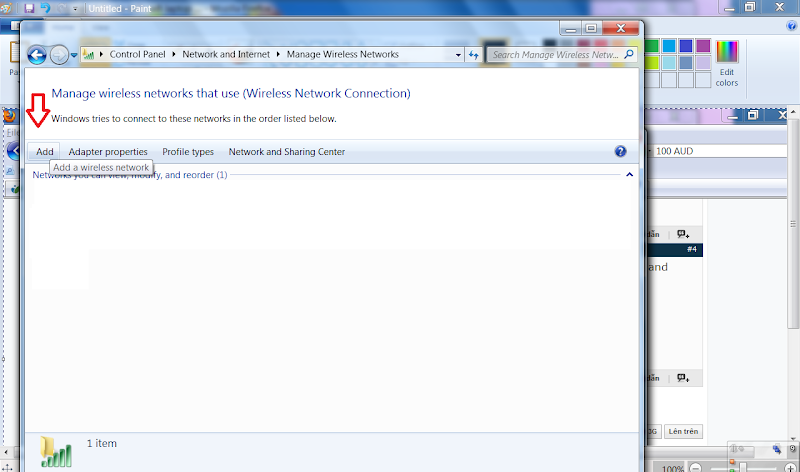Go back using the blue back arrow

coord(37,55)
